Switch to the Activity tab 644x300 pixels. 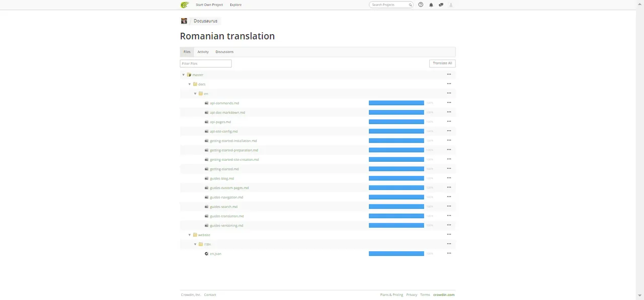coord(203,52)
